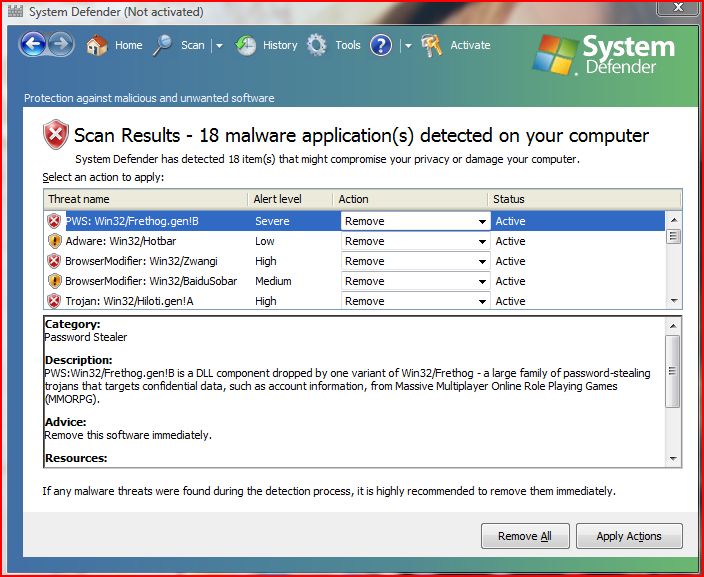Select the Scan menu label
The image size is (704, 577).
[x=193, y=45]
